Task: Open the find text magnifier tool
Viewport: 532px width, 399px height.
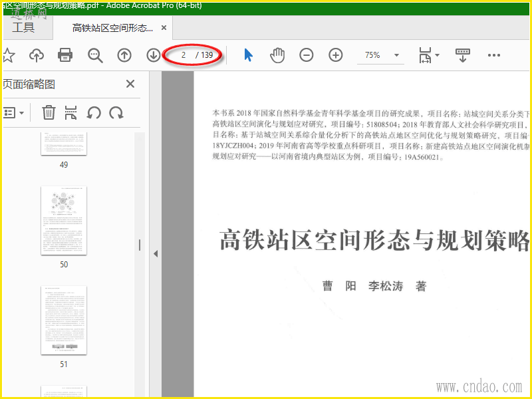Action: tap(95, 55)
